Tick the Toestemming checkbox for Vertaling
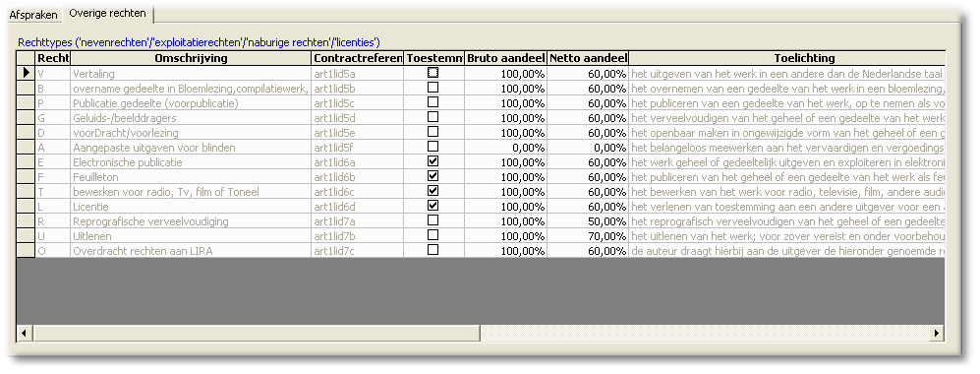The height and width of the screenshot is (374, 980). [432, 73]
